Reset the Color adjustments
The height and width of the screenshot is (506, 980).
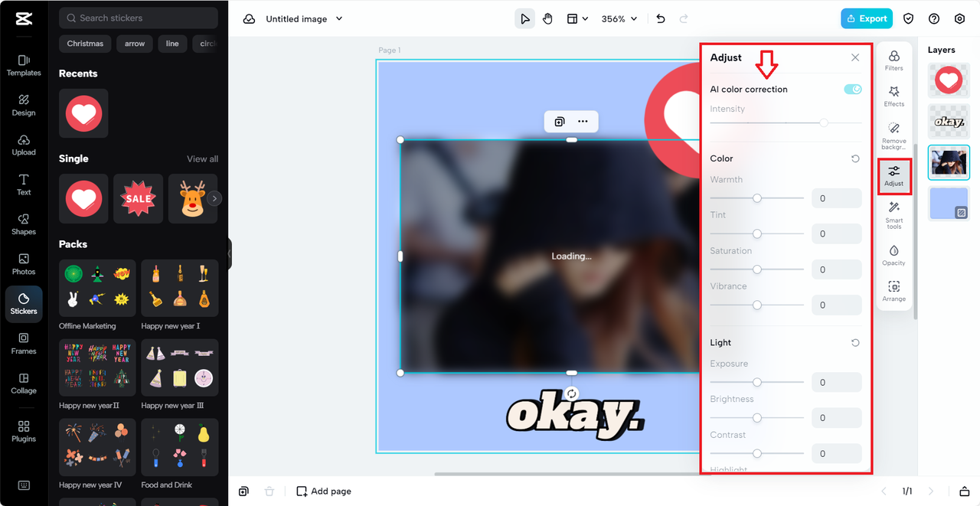[855, 159]
